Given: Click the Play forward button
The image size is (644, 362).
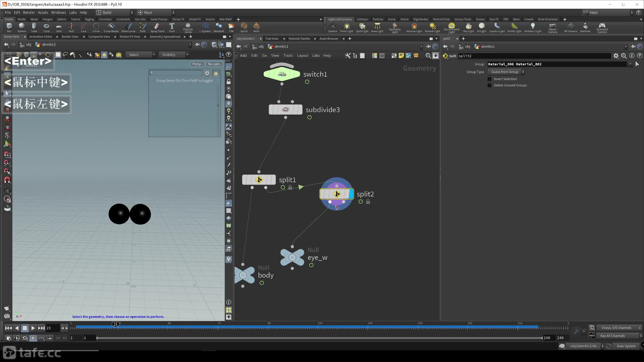Looking at the screenshot, I should 33,328.
